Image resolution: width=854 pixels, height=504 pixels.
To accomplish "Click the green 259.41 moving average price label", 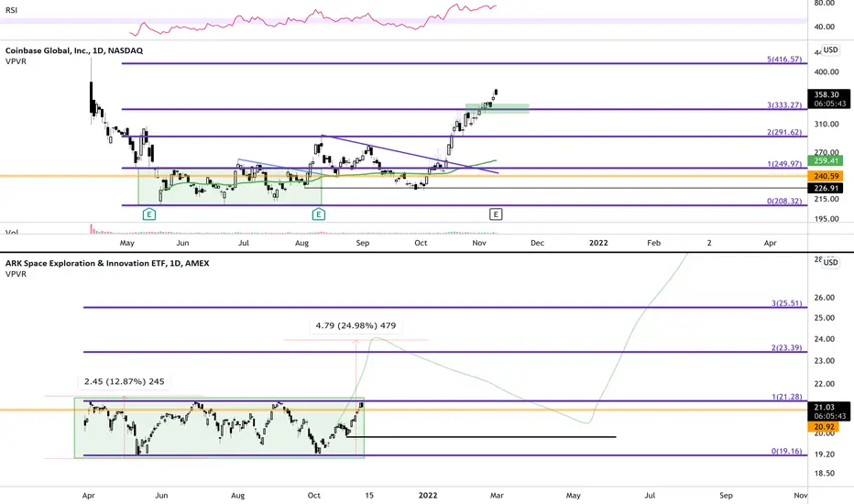I will [x=826, y=160].
